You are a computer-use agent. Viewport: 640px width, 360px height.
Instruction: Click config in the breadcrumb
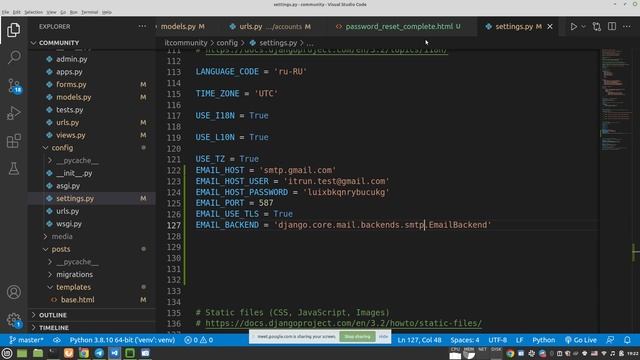[x=227, y=43]
